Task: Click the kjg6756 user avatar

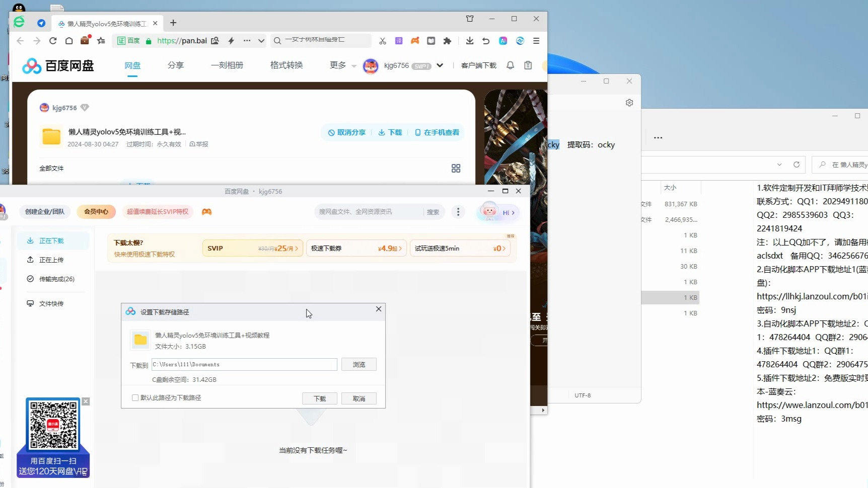Action: point(371,66)
